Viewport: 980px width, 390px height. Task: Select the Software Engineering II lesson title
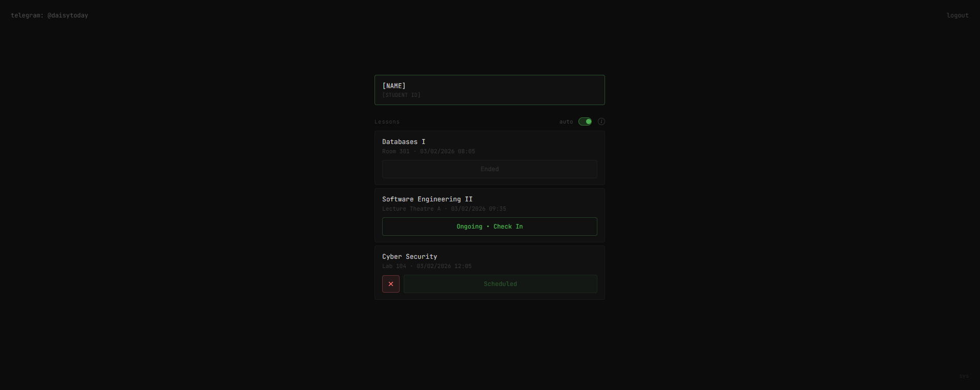[427, 199]
